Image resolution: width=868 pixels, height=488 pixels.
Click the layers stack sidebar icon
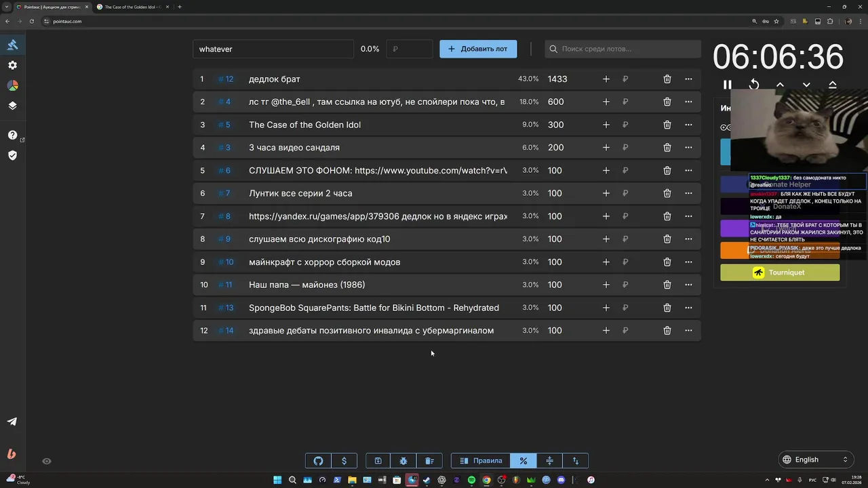click(12, 106)
